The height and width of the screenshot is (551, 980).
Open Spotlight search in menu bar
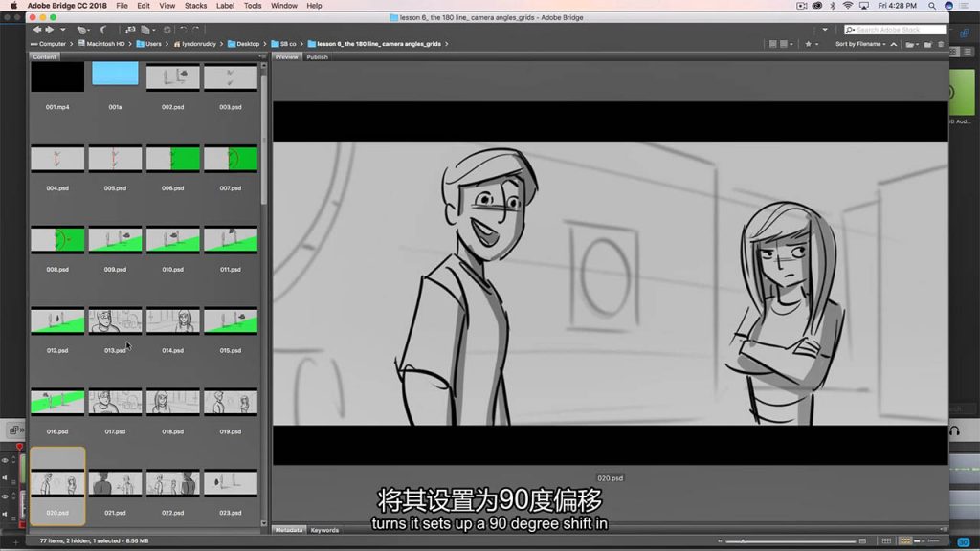932,6
